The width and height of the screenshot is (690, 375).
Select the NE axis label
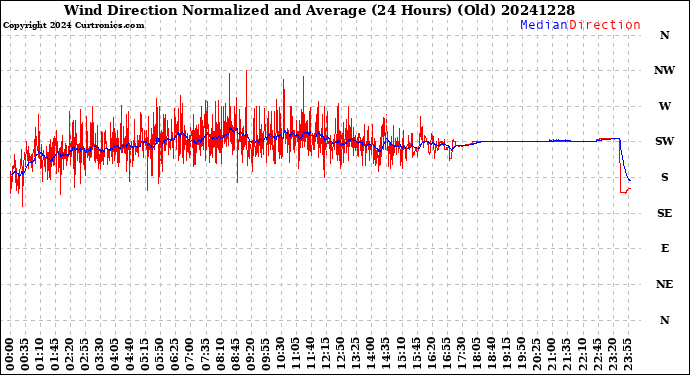click(x=664, y=284)
